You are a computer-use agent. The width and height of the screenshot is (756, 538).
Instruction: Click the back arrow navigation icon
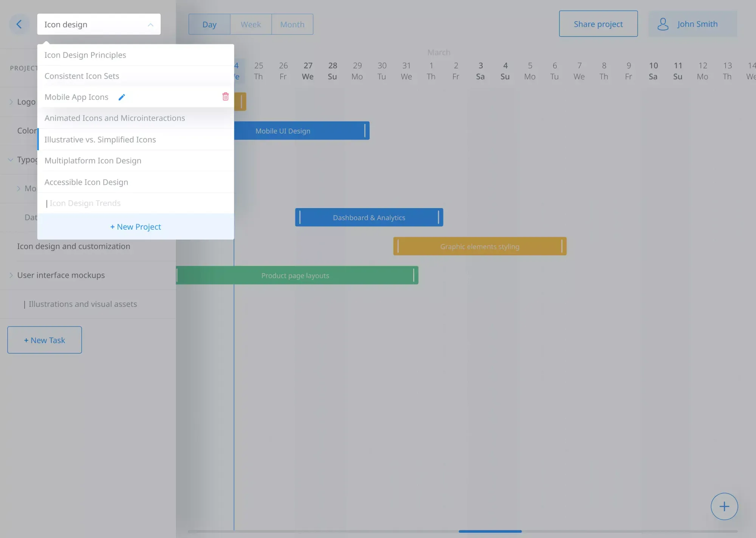(x=19, y=24)
